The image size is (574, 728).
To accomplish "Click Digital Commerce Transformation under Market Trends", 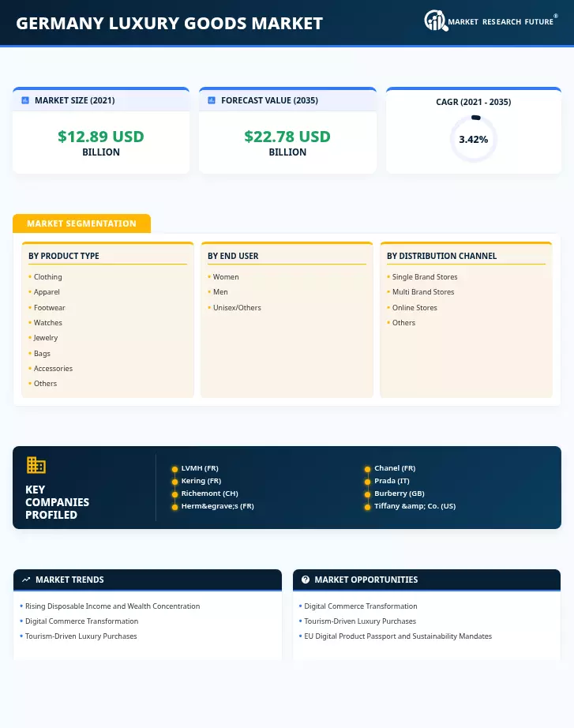I will [x=82, y=621].
